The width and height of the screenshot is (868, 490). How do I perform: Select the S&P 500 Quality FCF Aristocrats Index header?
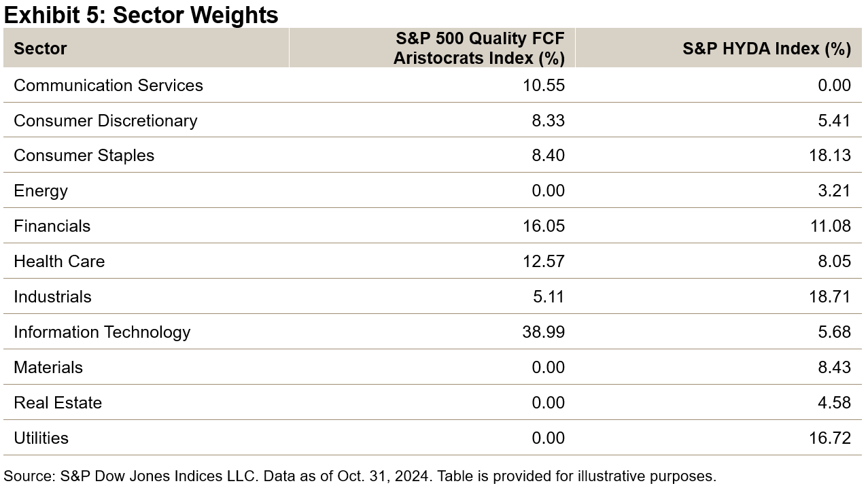click(479, 48)
